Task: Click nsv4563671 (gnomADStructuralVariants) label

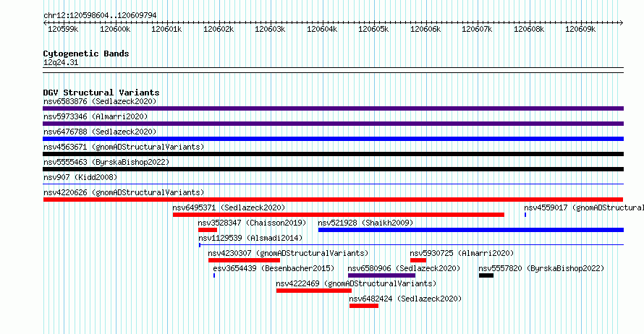Action: coord(124,147)
